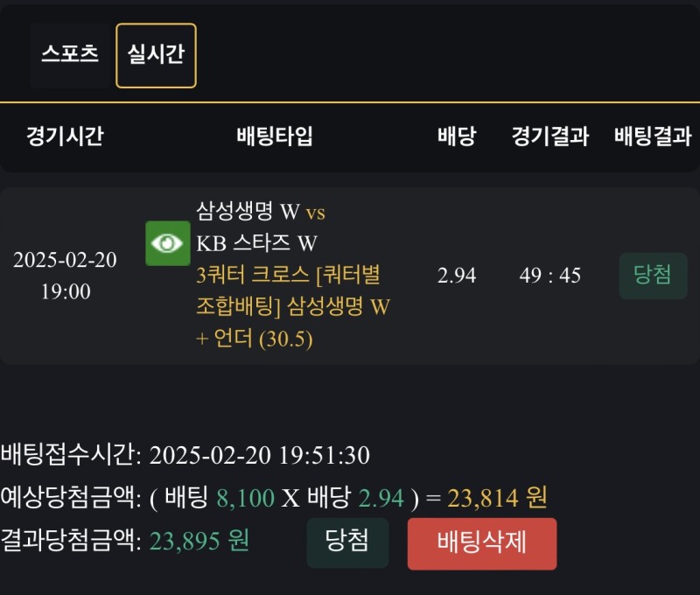700x595 pixels.
Task: Click the 삼성생명 W vs team name
Action: coord(261,212)
